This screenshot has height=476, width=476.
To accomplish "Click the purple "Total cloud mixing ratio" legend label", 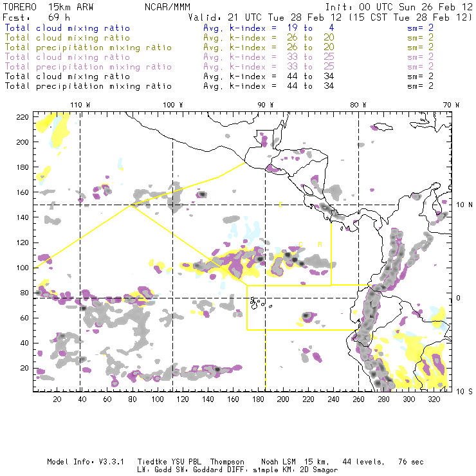I will (68, 57).
